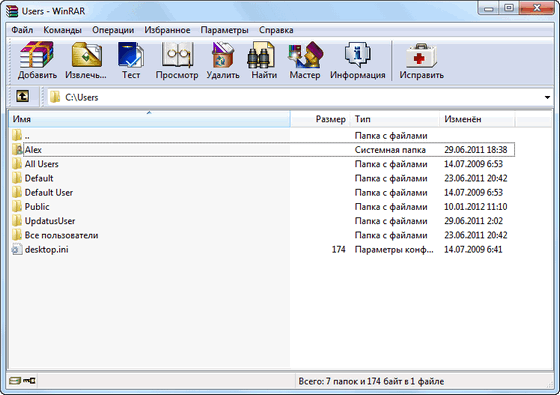560x395 pixels.
Task: Open the Просмотр (View) book icon
Action: pyautogui.click(x=177, y=55)
